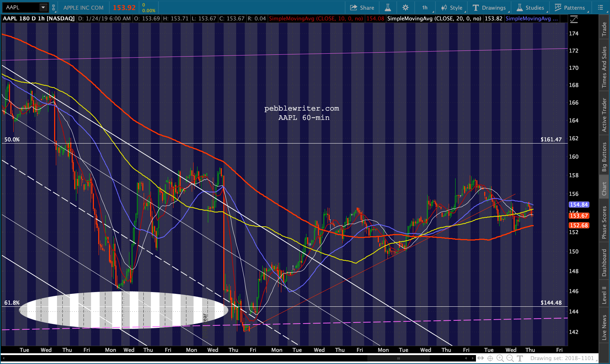Viewport: 610px width, 364px height.
Task: Click the blue truncated SimpleMovingAvg study label
Action: [x=532, y=19]
